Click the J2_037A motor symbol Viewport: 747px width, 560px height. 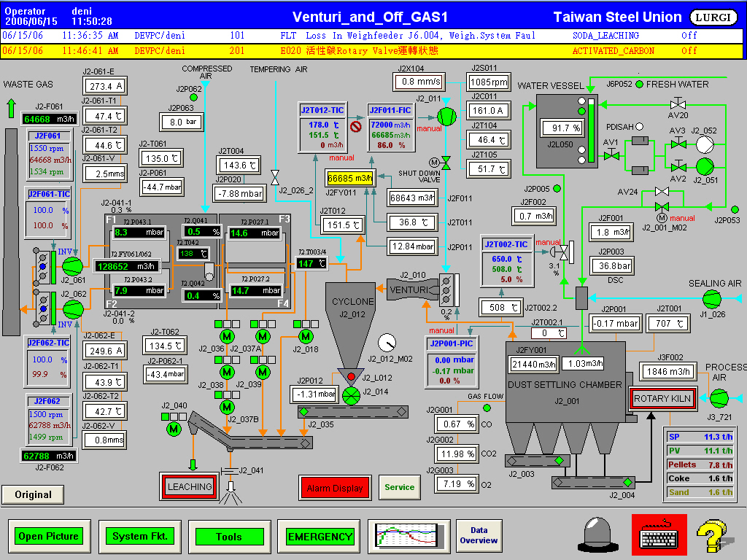coord(263,336)
